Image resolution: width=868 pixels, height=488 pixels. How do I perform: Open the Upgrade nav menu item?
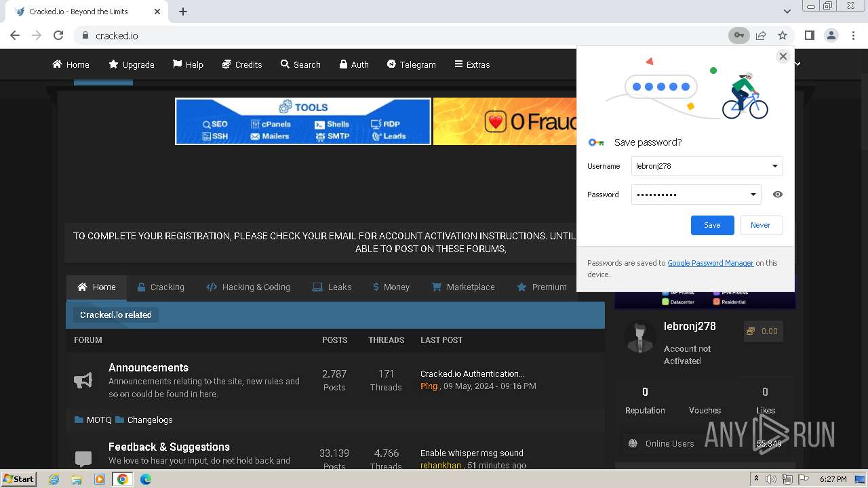click(x=132, y=64)
